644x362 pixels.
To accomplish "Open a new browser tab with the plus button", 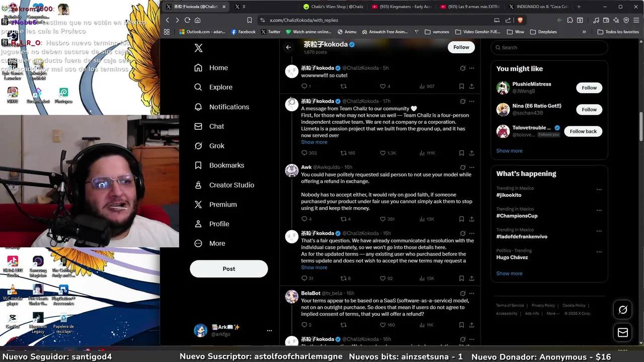I will (579, 7).
